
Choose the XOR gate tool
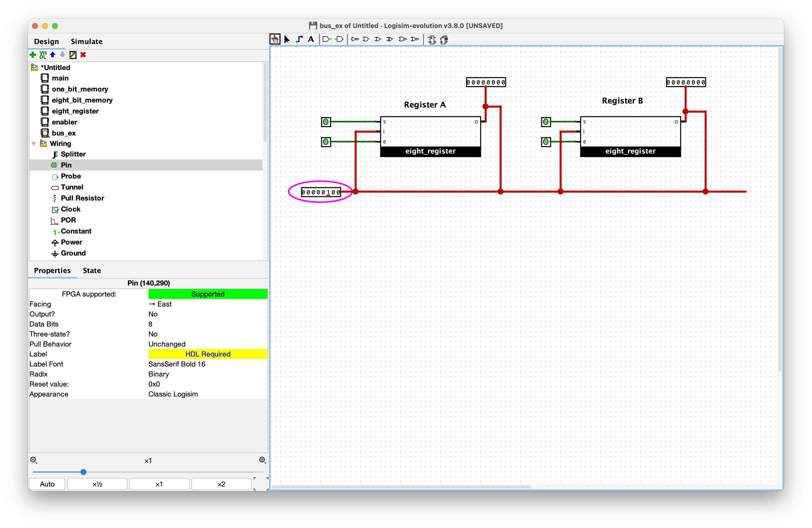pos(389,39)
